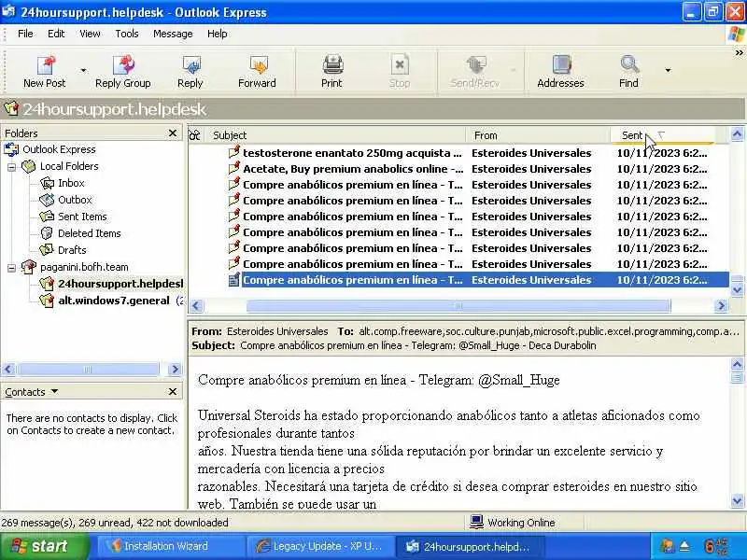Image resolution: width=747 pixels, height=560 pixels.
Task: Click the Deleted Items bin icon
Action: (47, 233)
